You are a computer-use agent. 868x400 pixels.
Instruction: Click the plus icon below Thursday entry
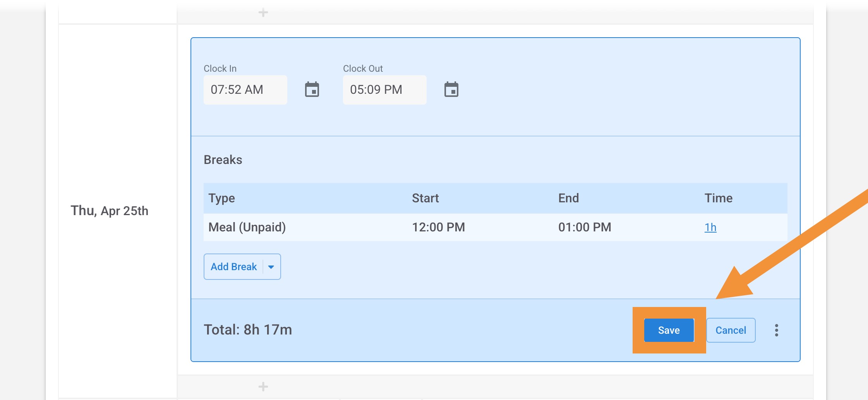point(263,386)
